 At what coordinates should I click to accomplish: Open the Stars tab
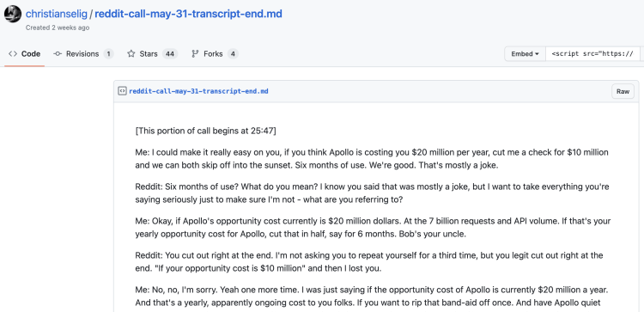pos(152,54)
